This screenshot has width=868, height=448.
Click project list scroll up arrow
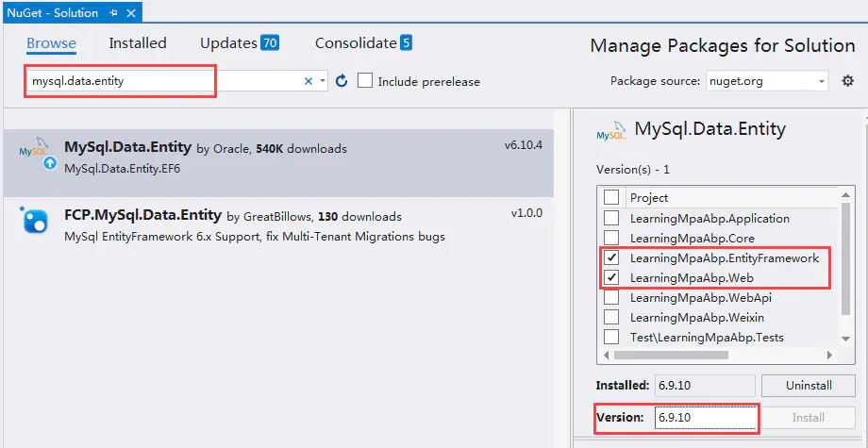845,195
